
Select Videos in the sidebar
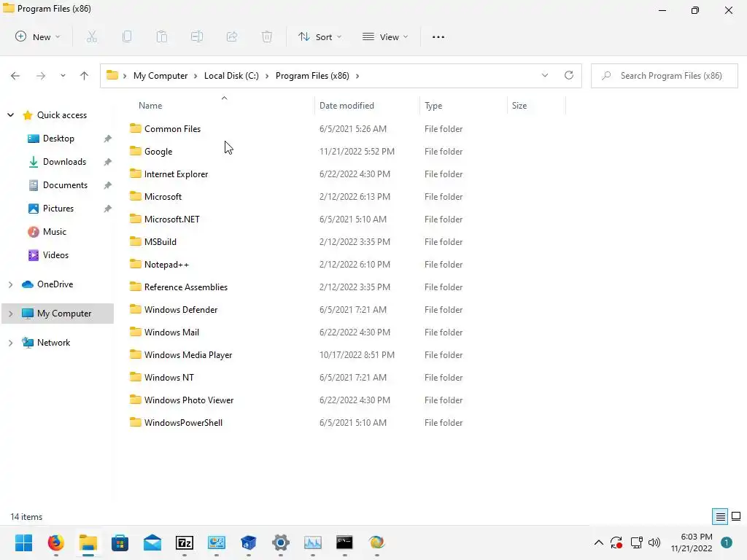(x=55, y=255)
